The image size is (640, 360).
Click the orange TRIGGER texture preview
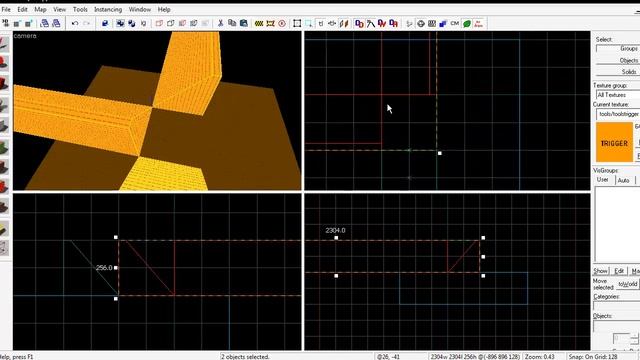coord(614,143)
